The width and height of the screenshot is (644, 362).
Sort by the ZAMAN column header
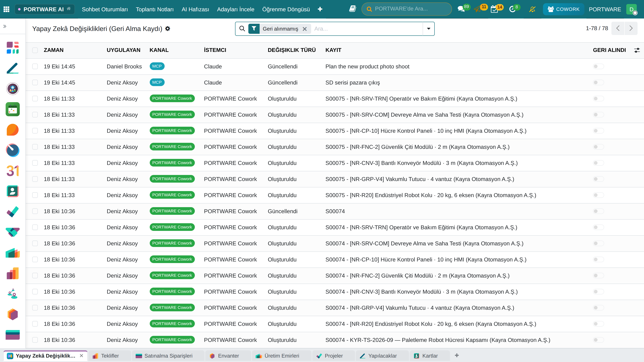[54, 50]
